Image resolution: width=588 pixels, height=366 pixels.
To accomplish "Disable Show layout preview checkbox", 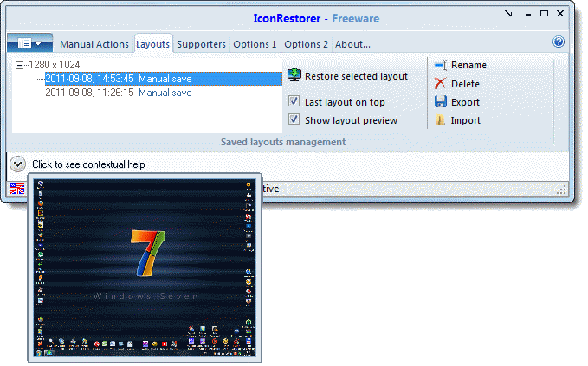I will 294,119.
